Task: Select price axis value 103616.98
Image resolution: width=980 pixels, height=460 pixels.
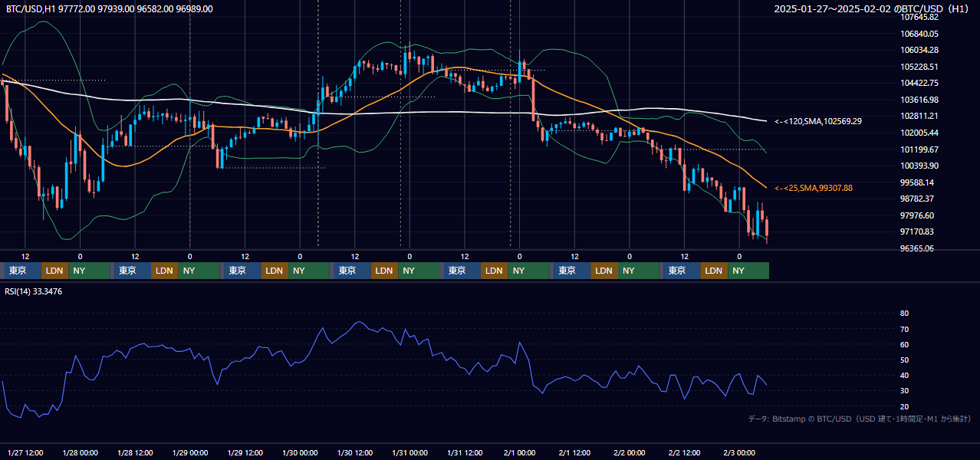Action: (x=919, y=100)
